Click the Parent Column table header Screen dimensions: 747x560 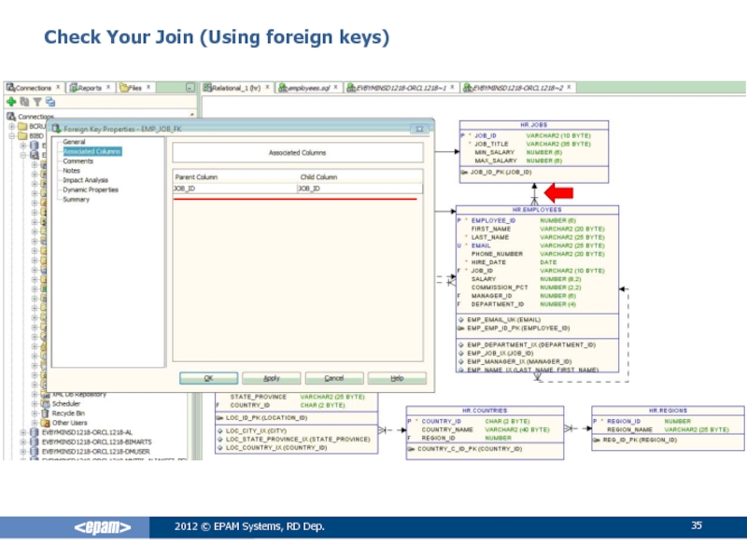[x=235, y=176]
